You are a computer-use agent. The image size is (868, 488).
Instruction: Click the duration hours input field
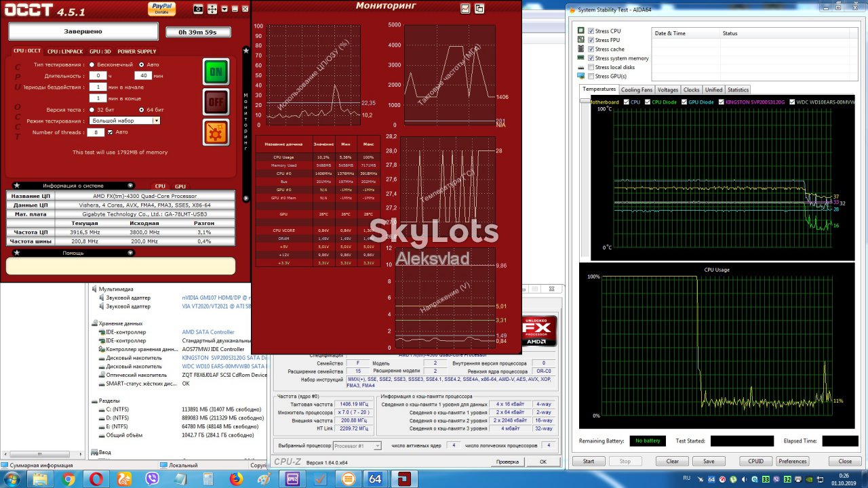(x=98, y=76)
